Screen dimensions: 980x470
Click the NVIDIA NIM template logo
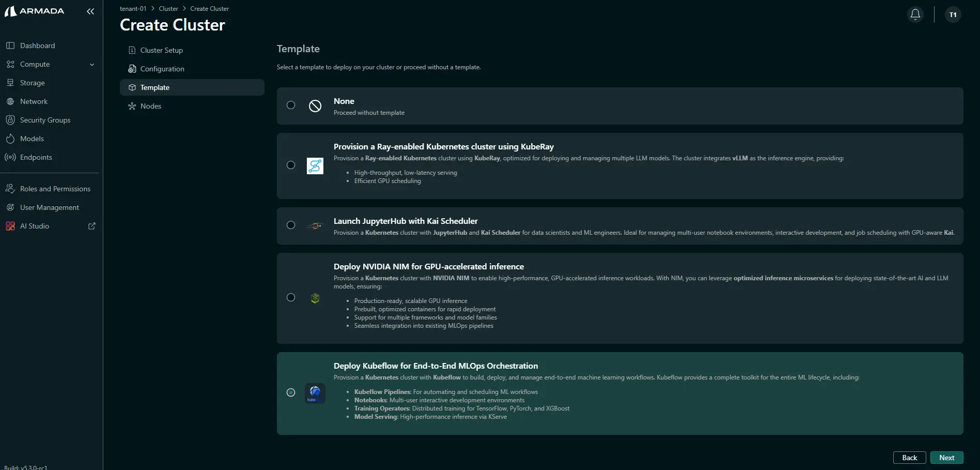click(x=315, y=298)
